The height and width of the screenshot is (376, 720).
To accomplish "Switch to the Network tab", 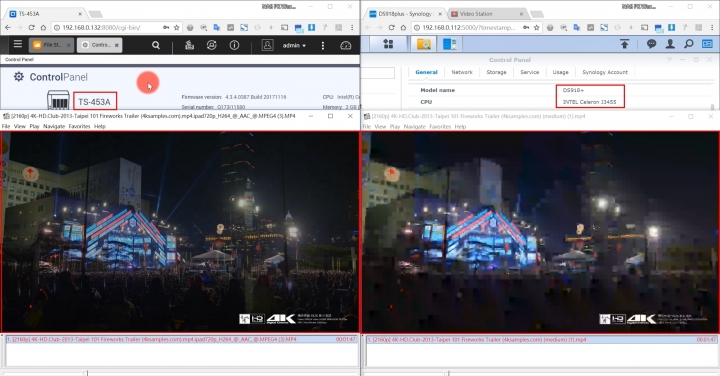I will click(x=461, y=72).
